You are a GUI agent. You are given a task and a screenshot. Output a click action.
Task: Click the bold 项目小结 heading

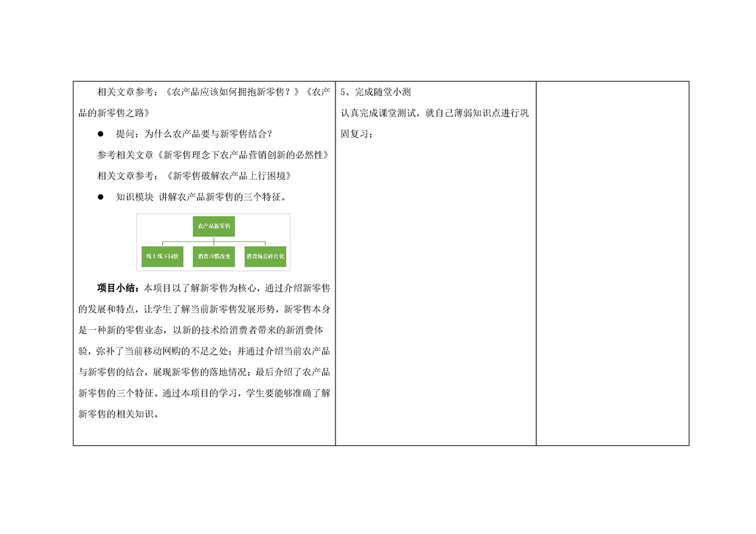click(x=119, y=288)
